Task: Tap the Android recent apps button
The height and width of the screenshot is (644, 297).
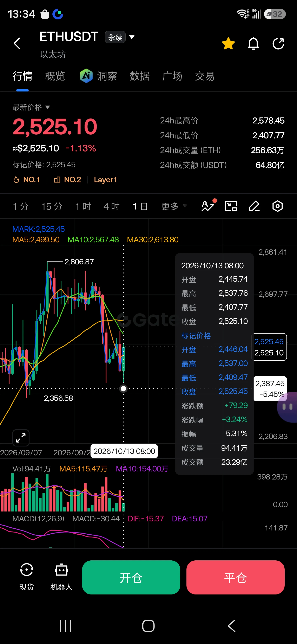Action: pos(65,626)
